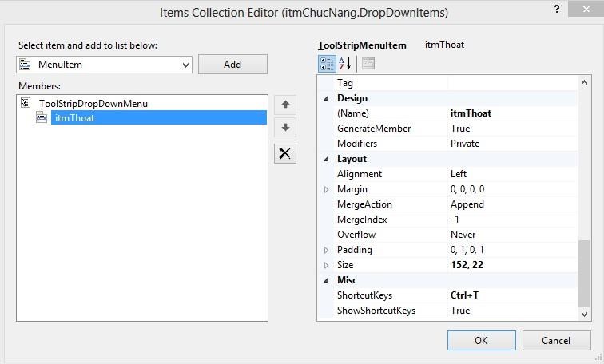Click the help question mark in title bar

pyautogui.click(x=556, y=10)
